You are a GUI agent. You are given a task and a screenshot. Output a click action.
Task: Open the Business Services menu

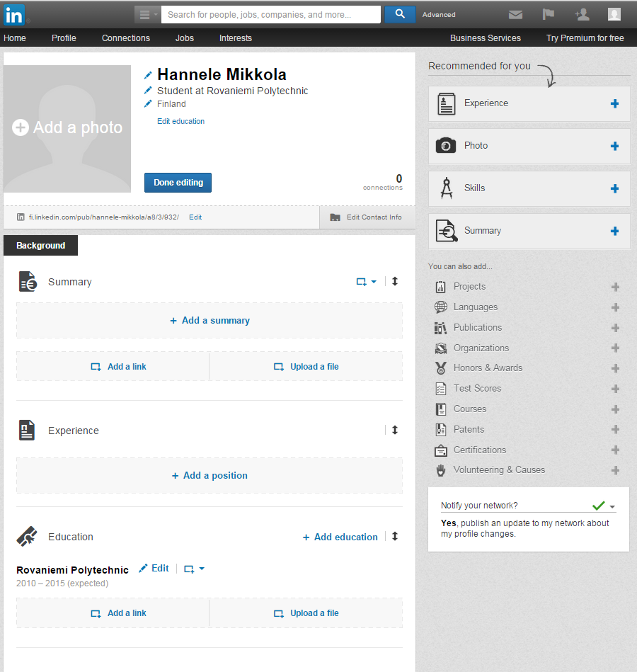tap(486, 38)
